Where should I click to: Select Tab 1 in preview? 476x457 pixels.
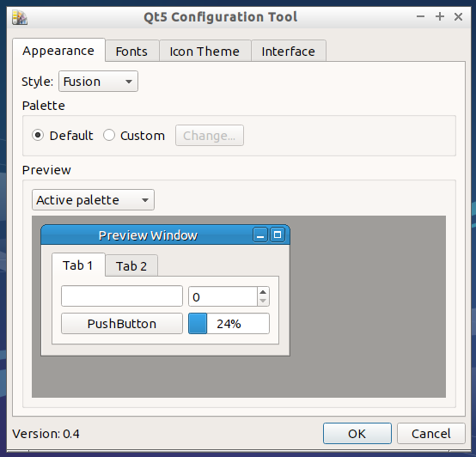click(78, 265)
